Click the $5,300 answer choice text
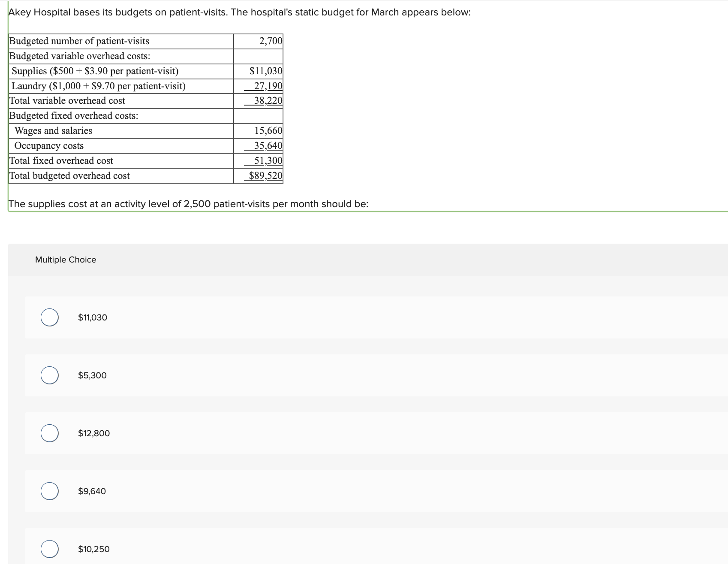The image size is (728, 574). tap(92, 375)
